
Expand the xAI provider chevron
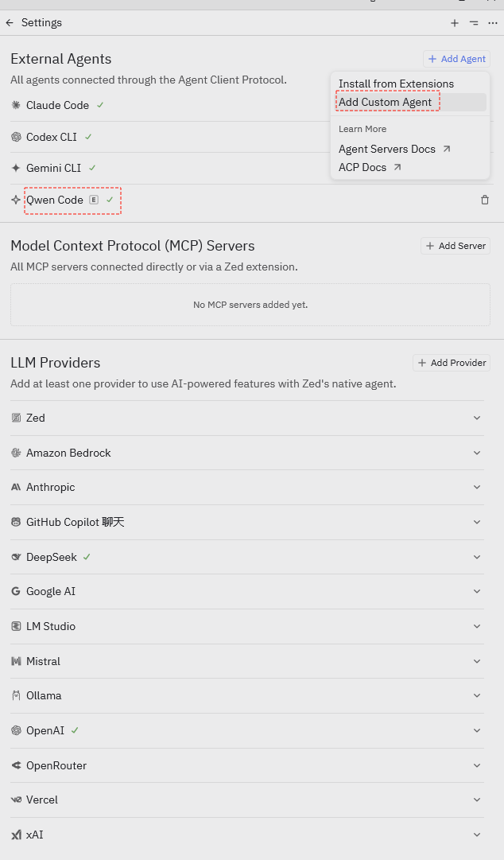(477, 835)
